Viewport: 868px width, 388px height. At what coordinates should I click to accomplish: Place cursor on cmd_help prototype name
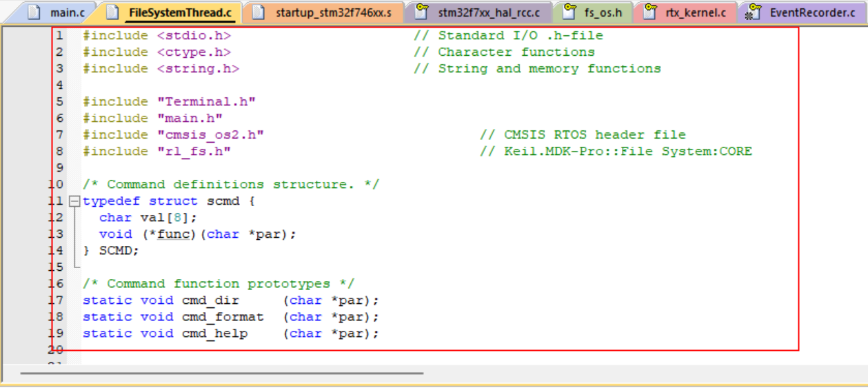coord(214,334)
